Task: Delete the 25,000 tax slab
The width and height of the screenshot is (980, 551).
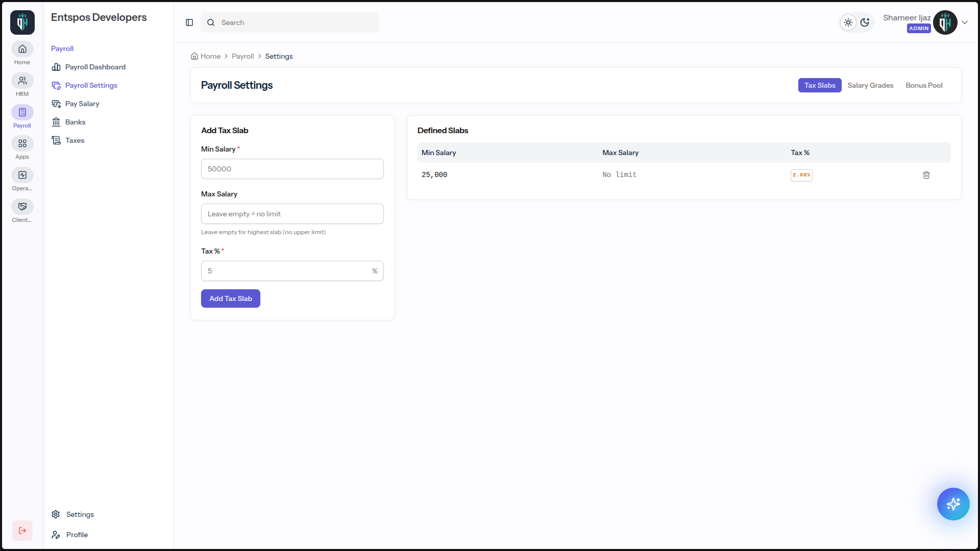Action: tap(926, 175)
